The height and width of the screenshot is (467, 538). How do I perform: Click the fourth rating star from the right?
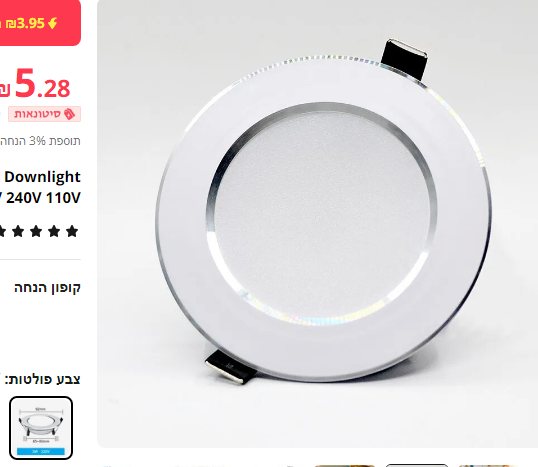pos(18,231)
